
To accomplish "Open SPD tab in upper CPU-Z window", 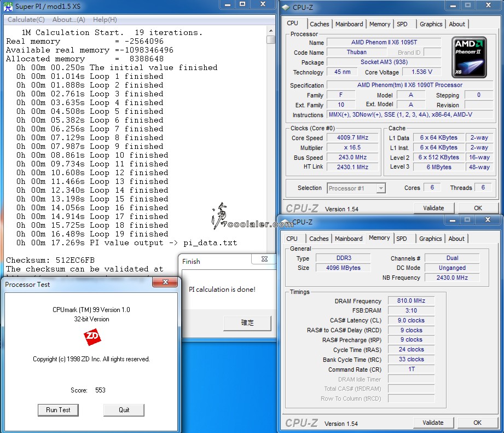I will (402, 24).
